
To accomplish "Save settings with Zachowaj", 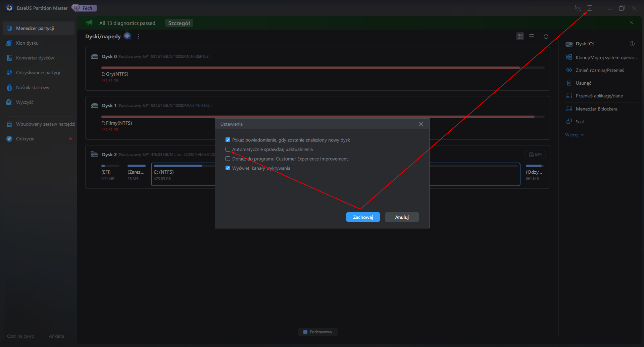I will click(363, 217).
